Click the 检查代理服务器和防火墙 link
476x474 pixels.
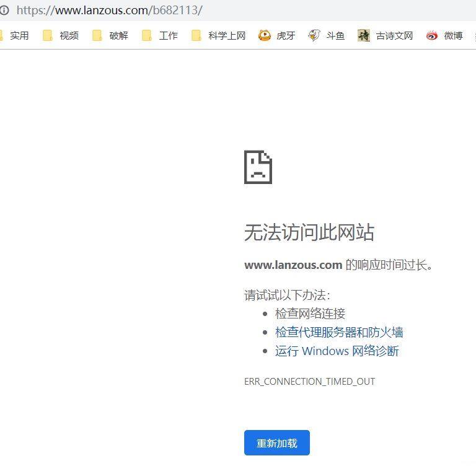point(339,332)
